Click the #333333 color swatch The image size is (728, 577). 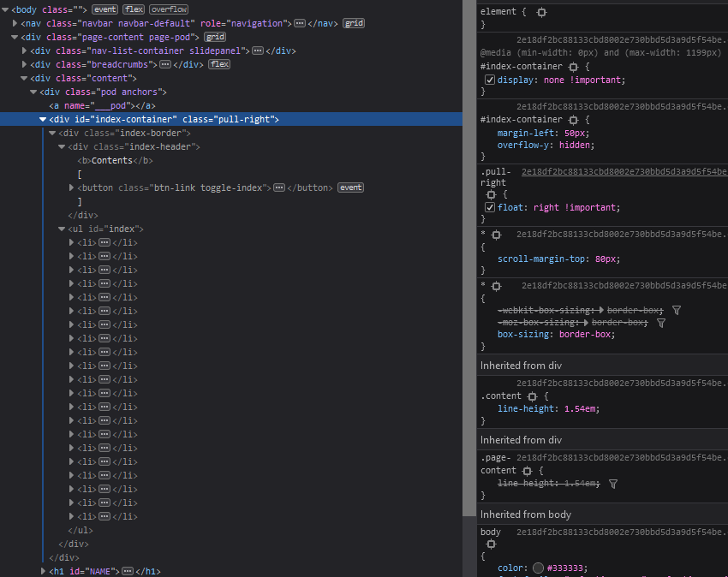pos(538,568)
